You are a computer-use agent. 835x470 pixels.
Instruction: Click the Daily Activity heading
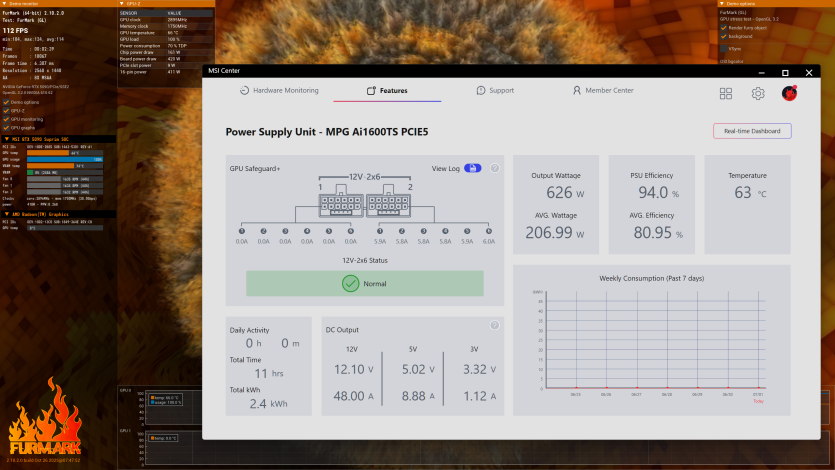point(249,330)
